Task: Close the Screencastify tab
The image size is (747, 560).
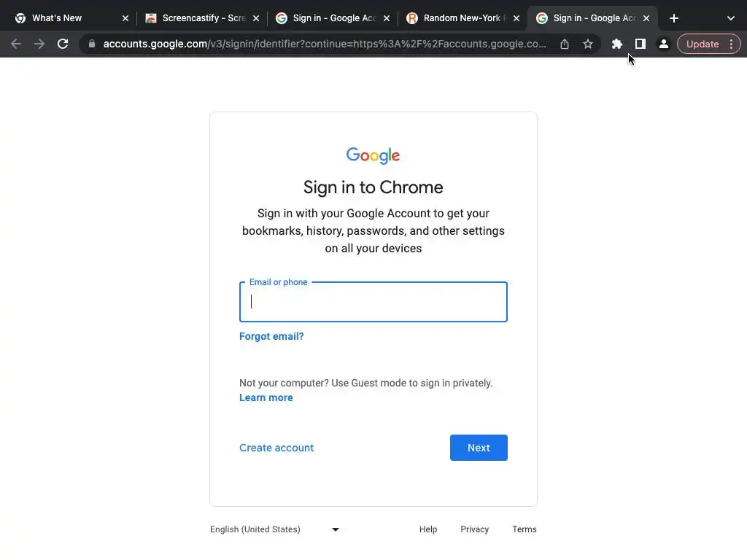Action: pos(255,18)
